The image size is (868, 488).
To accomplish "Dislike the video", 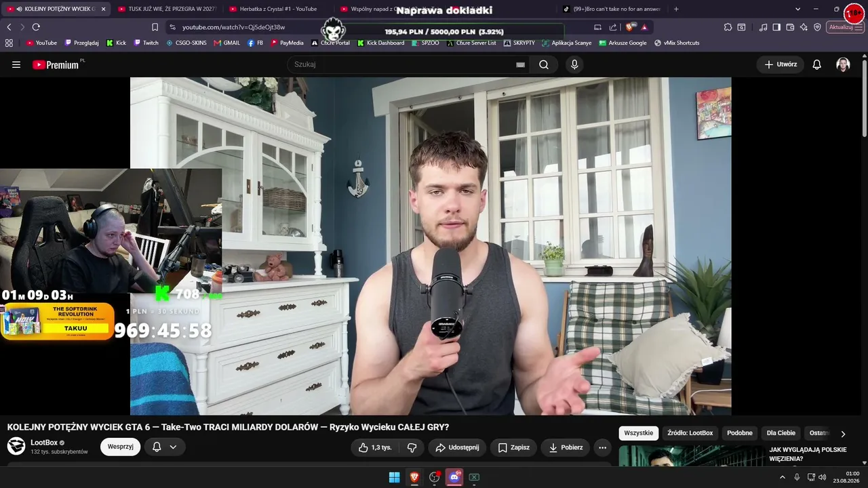I will click(412, 447).
